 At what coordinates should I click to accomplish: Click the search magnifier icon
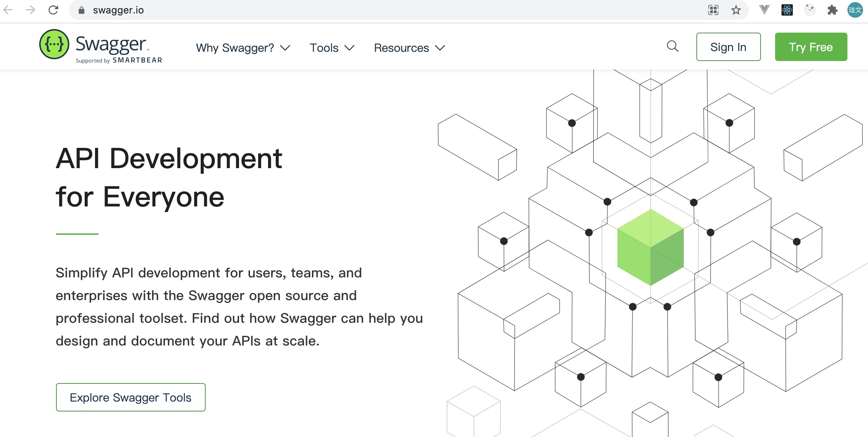click(x=672, y=46)
